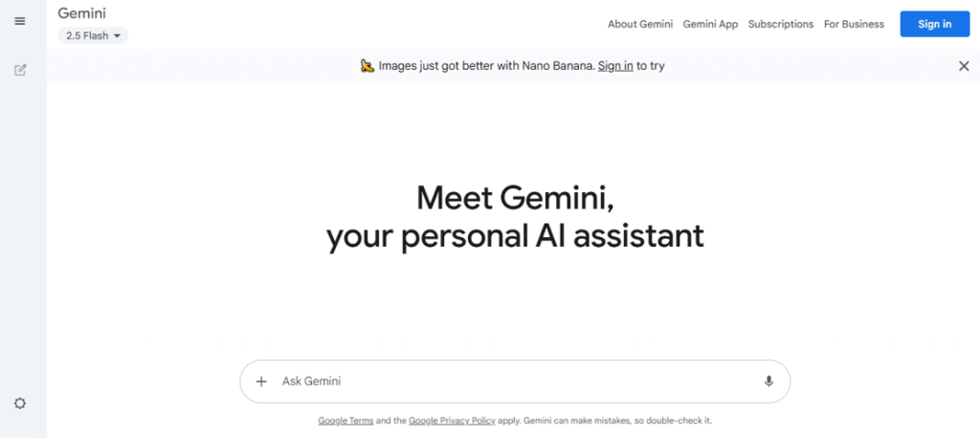Click the Gemini logo text at top left
This screenshot has width=980, height=438.
pyautogui.click(x=83, y=13)
